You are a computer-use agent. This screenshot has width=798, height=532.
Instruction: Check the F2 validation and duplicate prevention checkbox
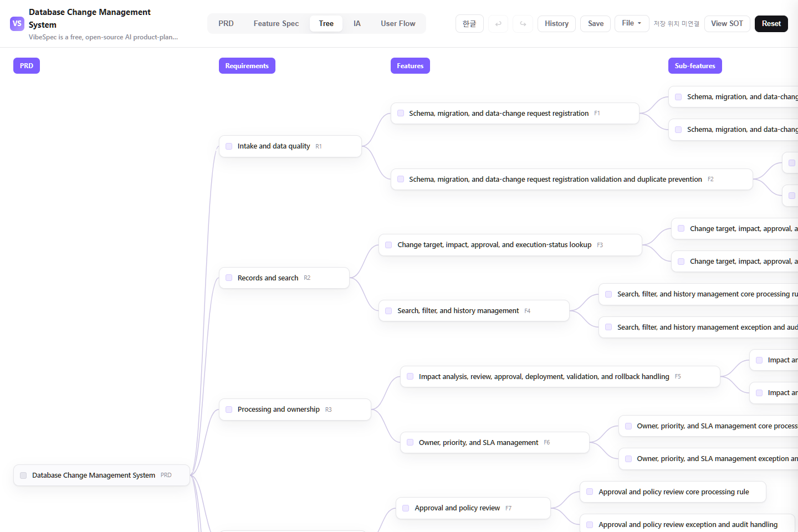[401, 179]
